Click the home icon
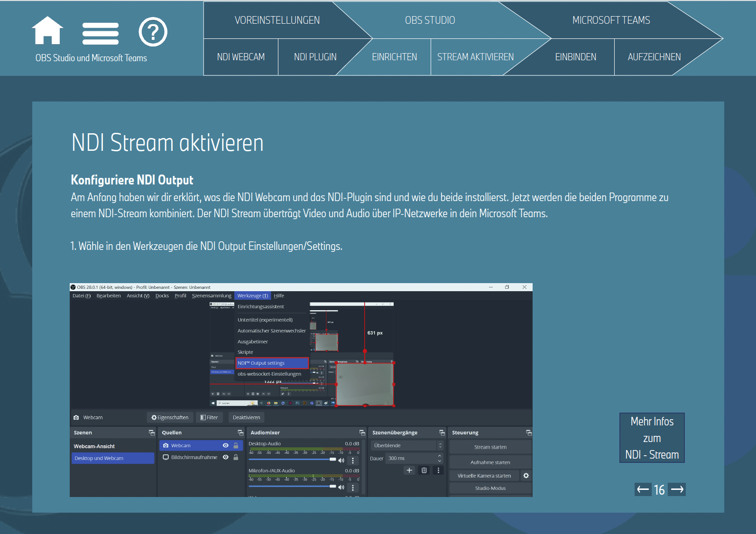The height and width of the screenshot is (534, 756). click(x=47, y=31)
